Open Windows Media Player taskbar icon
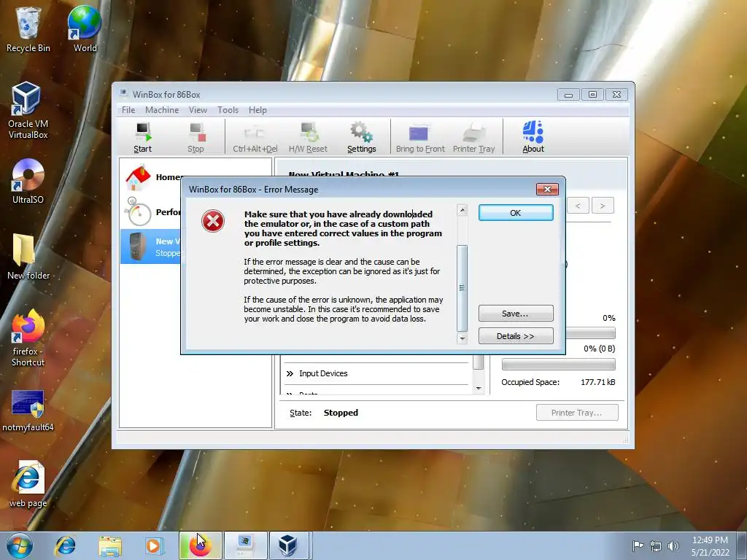This screenshot has height=560, width=747. pyautogui.click(x=153, y=545)
